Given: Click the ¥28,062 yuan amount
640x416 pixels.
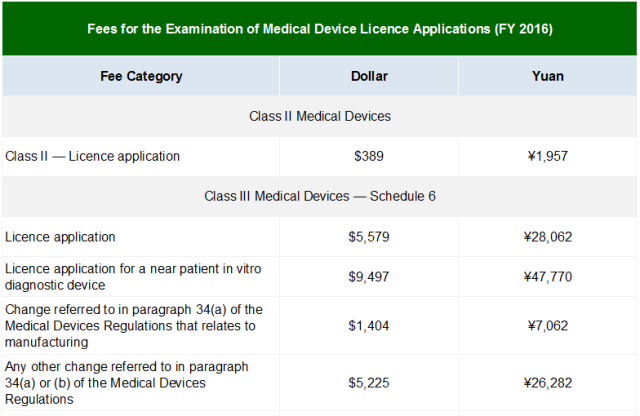Looking at the screenshot, I should [548, 237].
